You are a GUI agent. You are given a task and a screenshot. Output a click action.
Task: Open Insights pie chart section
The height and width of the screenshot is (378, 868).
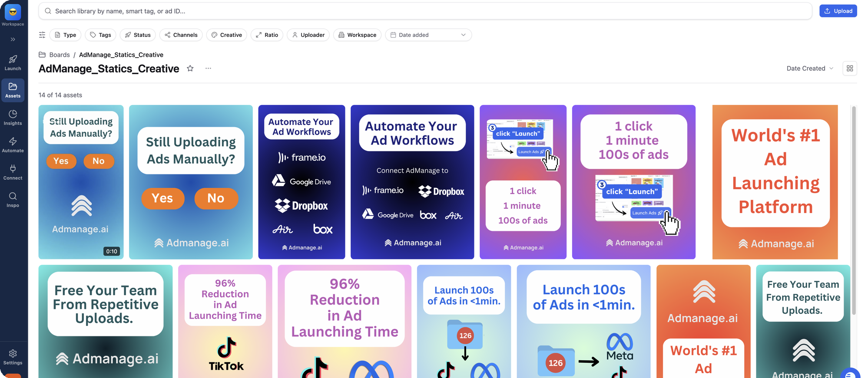tap(13, 118)
